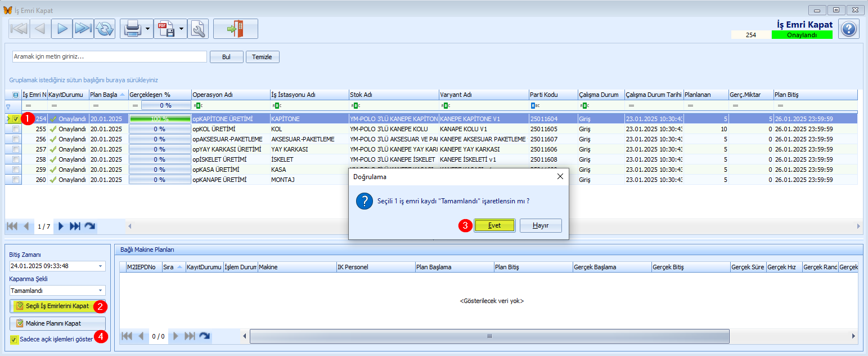Click the printer icon
Image resolution: width=868 pixels, height=356 pixels.
tap(132, 29)
